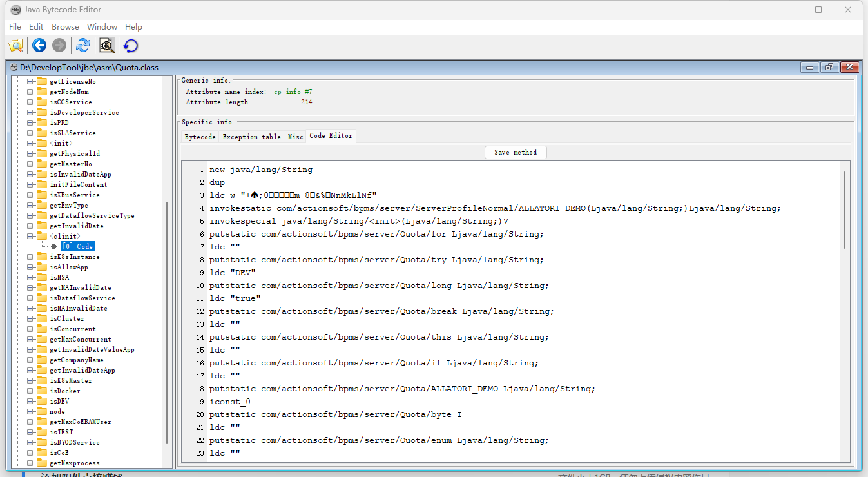868x477 pixels.
Task: Select the node folder icon
Action: point(42,411)
